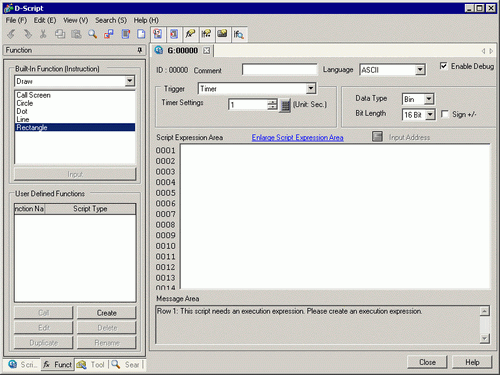Enable the Sign +/- checkbox
The width and height of the screenshot is (500, 375).
tap(445, 114)
